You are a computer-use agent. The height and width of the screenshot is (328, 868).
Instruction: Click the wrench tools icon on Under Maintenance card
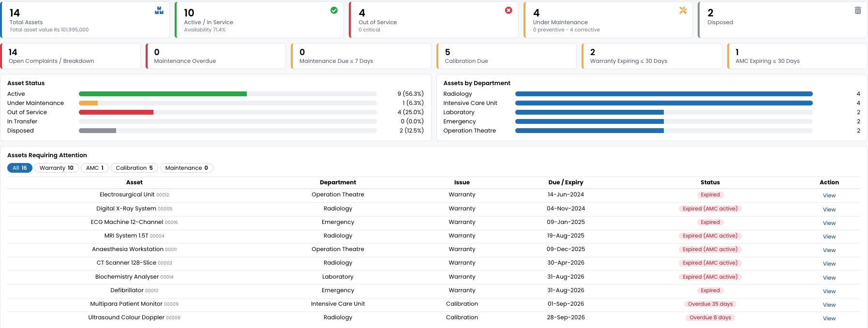(683, 10)
